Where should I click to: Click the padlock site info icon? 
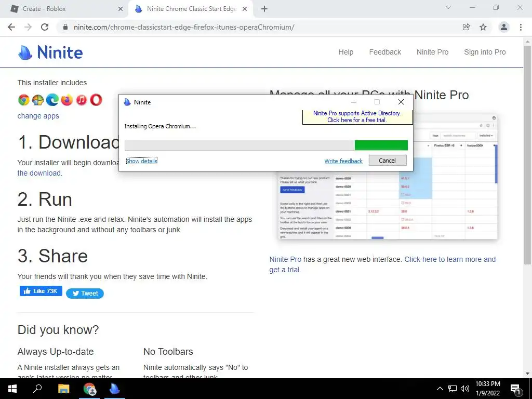pyautogui.click(x=65, y=27)
